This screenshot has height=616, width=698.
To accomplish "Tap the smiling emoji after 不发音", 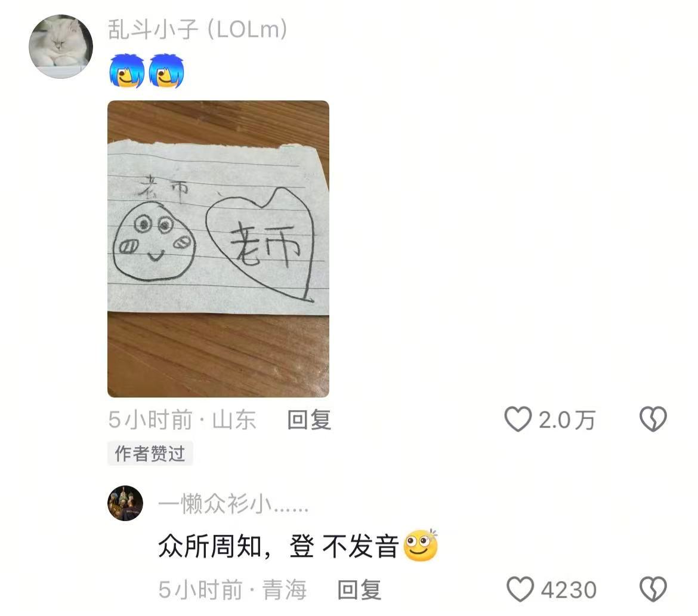I will pyautogui.click(x=421, y=545).
